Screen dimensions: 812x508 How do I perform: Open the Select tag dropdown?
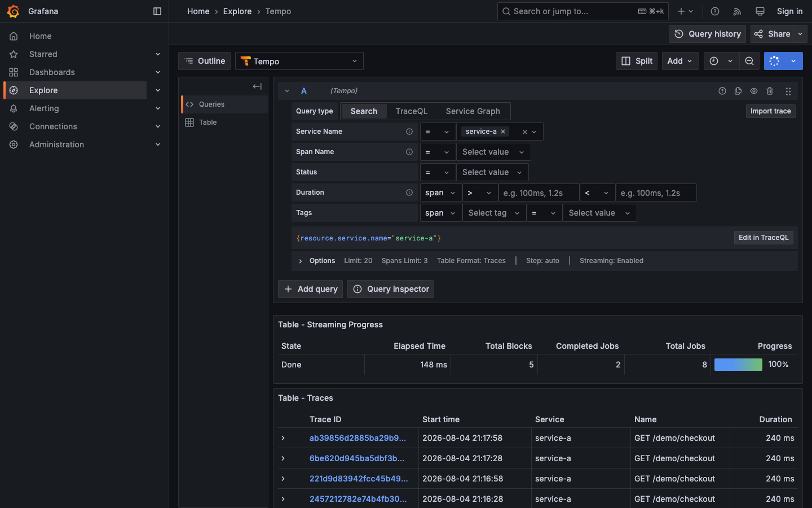[x=494, y=213]
